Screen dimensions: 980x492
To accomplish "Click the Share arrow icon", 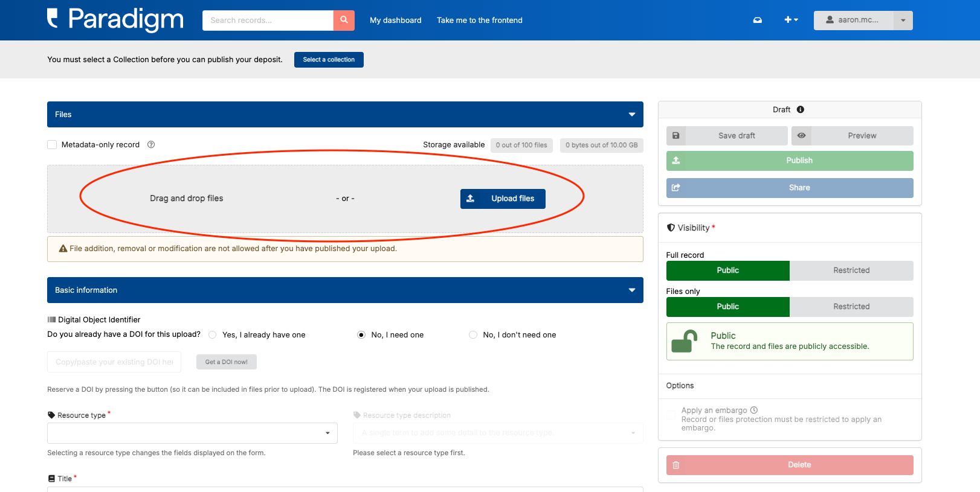I will click(x=676, y=188).
